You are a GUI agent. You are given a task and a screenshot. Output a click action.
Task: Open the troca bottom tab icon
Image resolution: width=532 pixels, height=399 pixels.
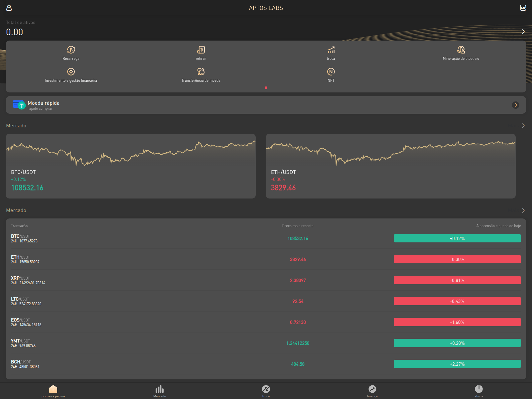tap(266, 389)
